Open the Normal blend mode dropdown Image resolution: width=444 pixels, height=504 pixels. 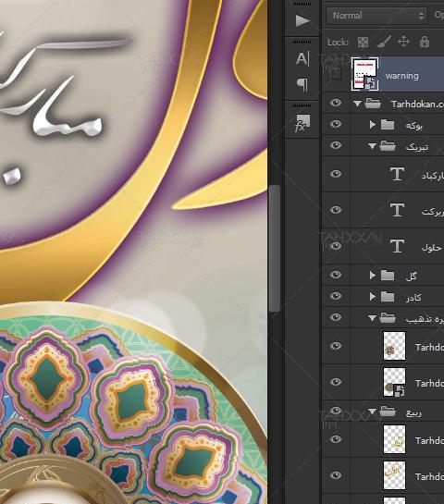[x=376, y=16]
